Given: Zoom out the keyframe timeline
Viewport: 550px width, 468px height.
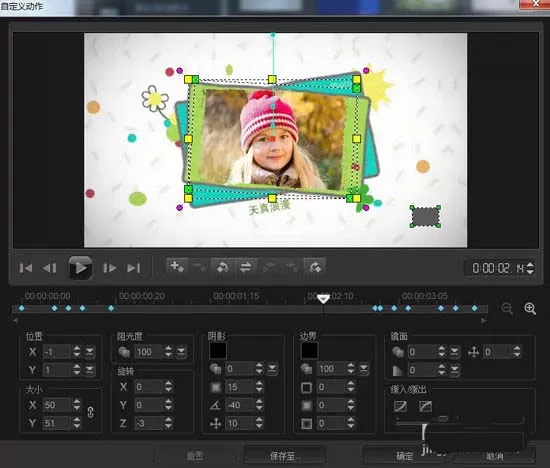Looking at the screenshot, I should [x=507, y=309].
